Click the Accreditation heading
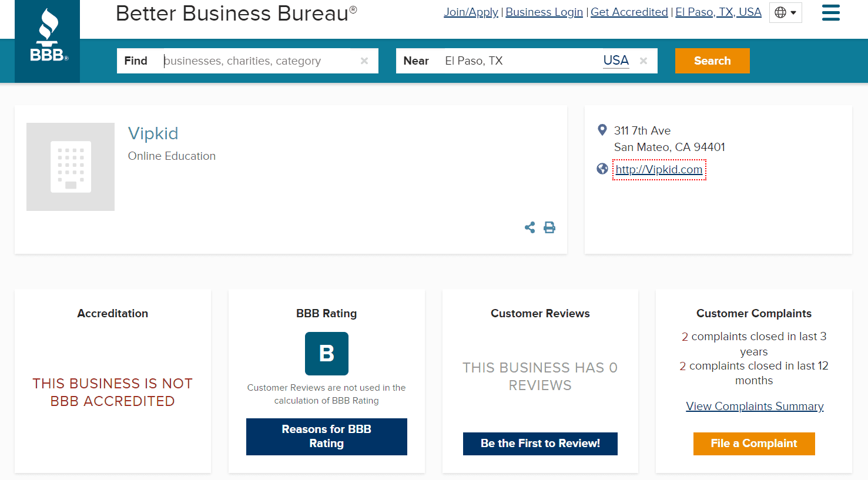This screenshot has height=480, width=868. tap(113, 314)
